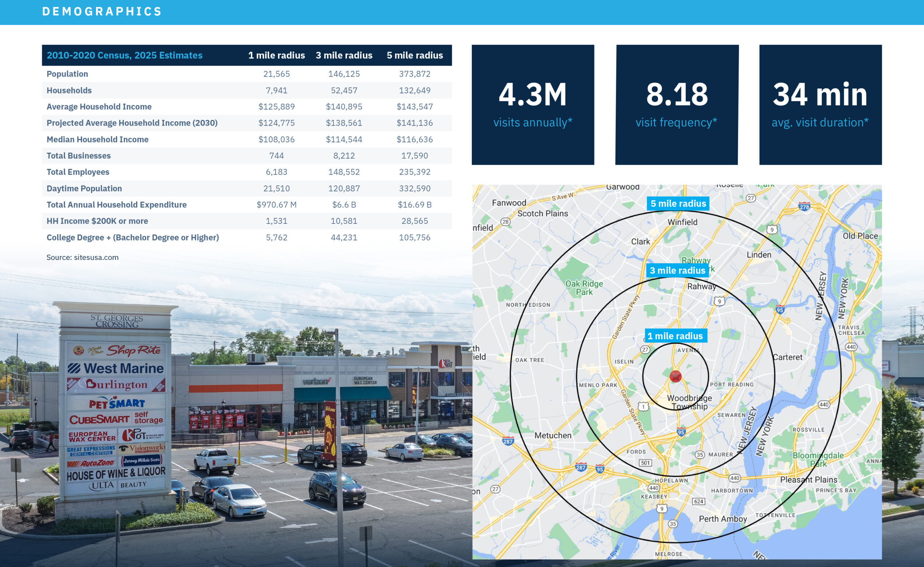Click the 1 mile radius column header
The height and width of the screenshot is (567, 924).
click(x=276, y=55)
